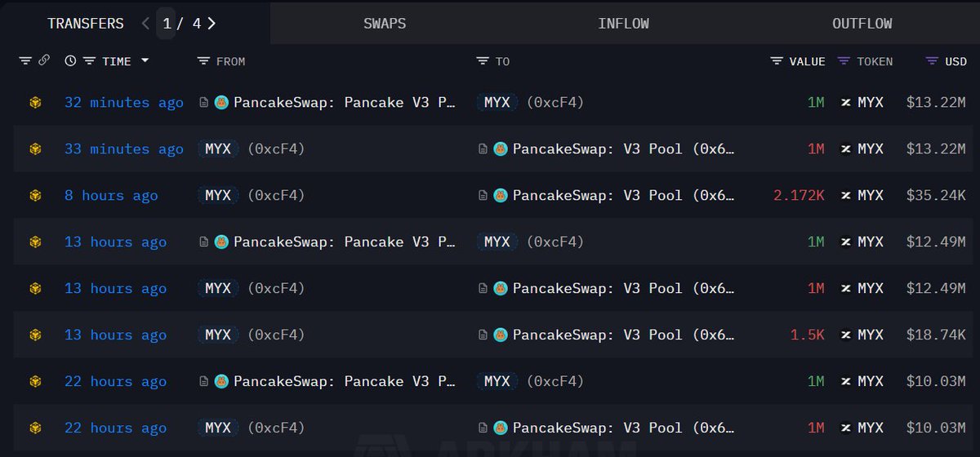Click MYX token icon in 8 hours row

(x=846, y=196)
